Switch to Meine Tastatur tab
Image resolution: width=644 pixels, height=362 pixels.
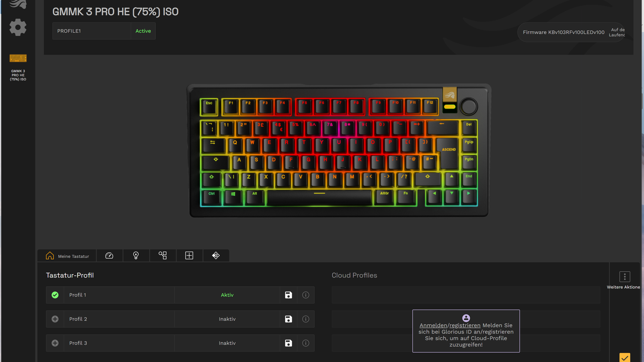pos(68,256)
